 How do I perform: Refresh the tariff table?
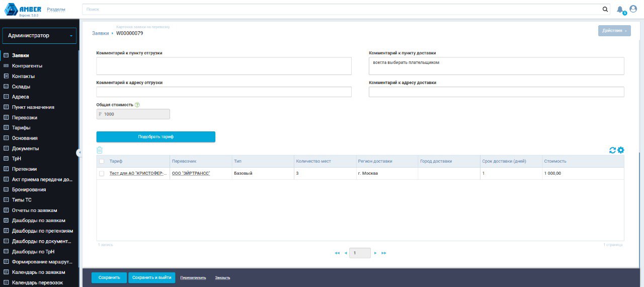tap(612, 150)
